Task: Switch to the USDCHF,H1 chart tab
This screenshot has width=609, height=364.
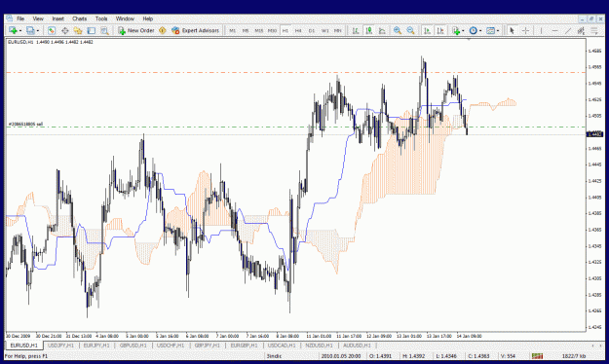Action: [171, 346]
